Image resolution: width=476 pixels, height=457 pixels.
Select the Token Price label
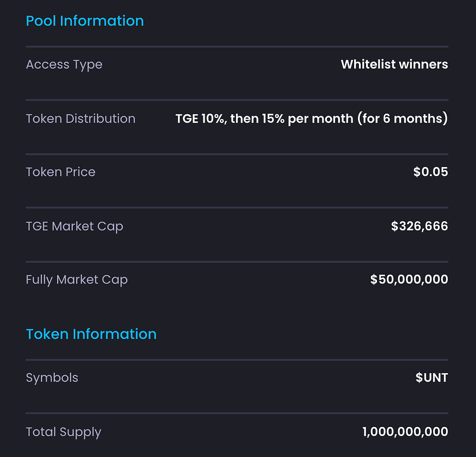(60, 172)
